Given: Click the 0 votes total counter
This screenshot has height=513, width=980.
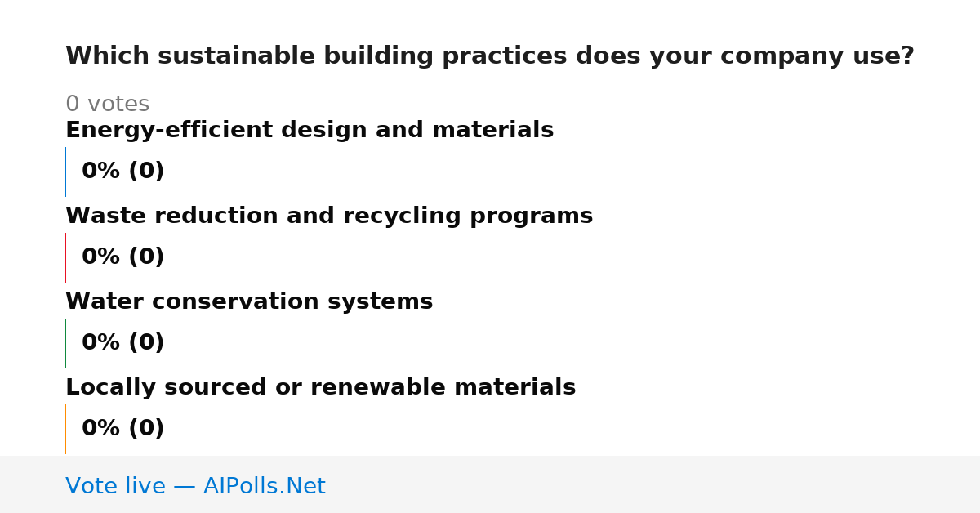Looking at the screenshot, I should pos(107,105).
